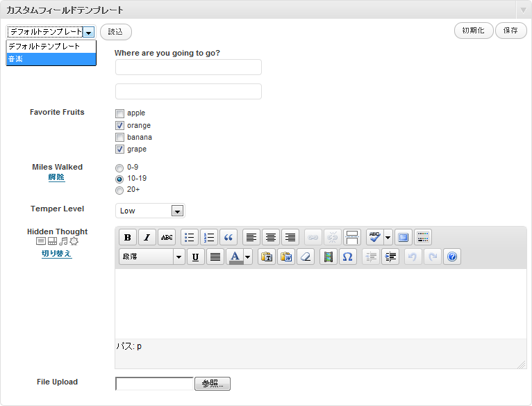Center align the text
This screenshot has height=406, width=532.
[x=271, y=237]
